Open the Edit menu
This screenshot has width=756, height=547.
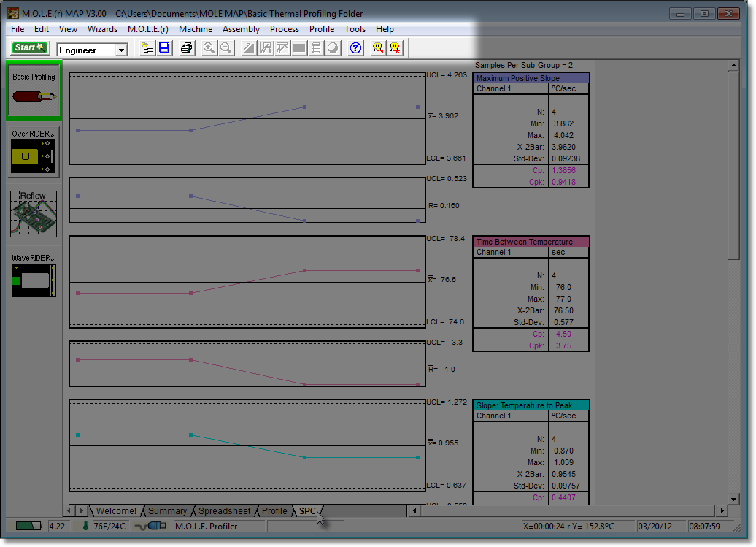[42, 29]
